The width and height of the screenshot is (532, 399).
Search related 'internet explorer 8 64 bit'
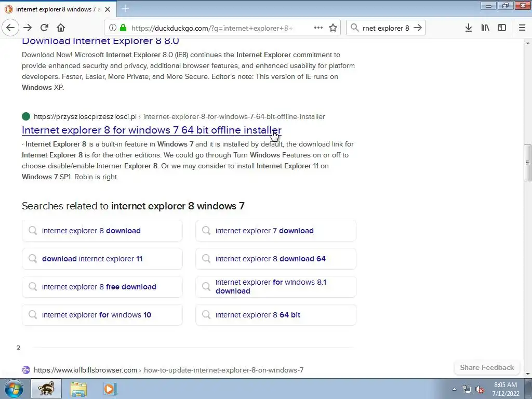point(276,315)
